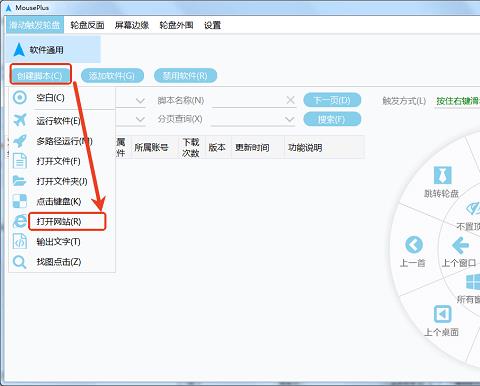Click the 软件通用 blue arrow logo
The image size is (480, 386).
pos(19,50)
